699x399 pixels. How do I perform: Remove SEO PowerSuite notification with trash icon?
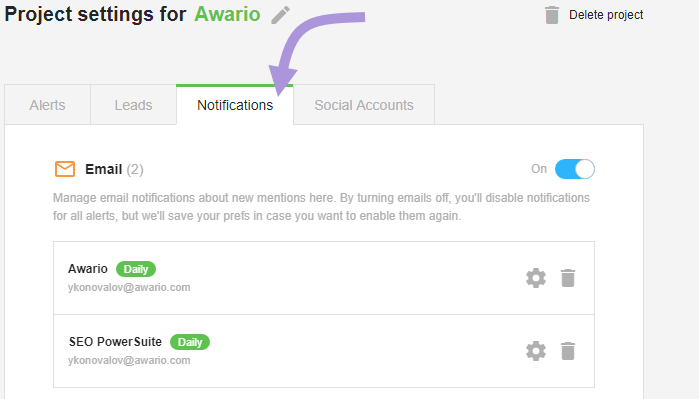point(568,351)
